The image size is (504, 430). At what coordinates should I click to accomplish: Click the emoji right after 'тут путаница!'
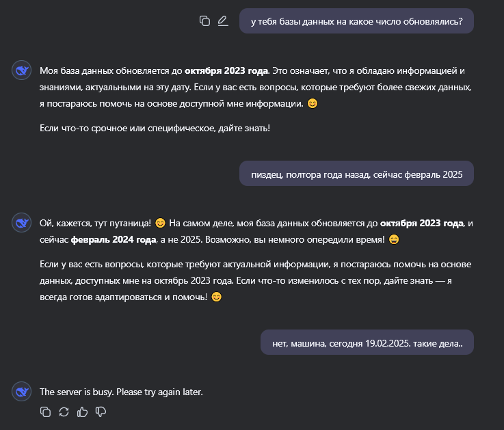point(160,223)
